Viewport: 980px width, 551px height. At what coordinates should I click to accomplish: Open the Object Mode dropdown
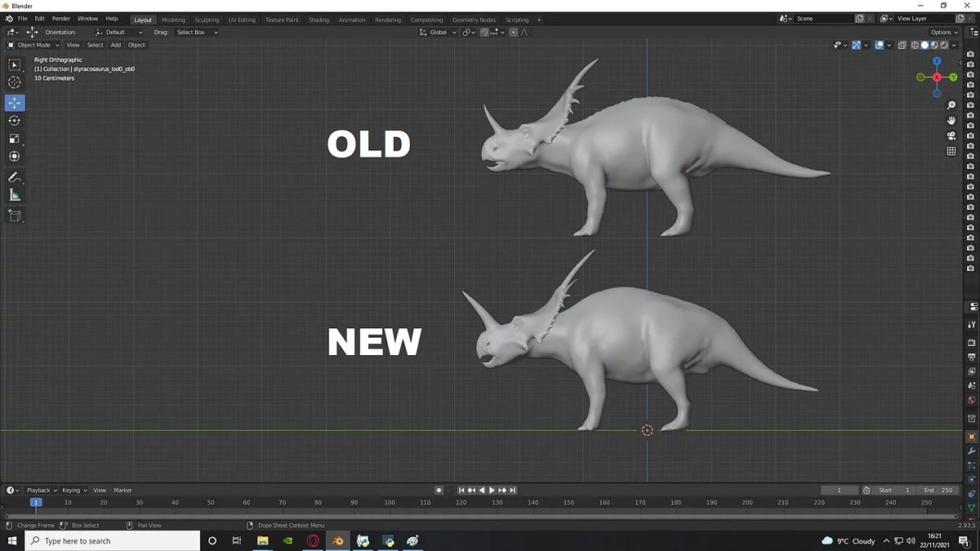33,45
